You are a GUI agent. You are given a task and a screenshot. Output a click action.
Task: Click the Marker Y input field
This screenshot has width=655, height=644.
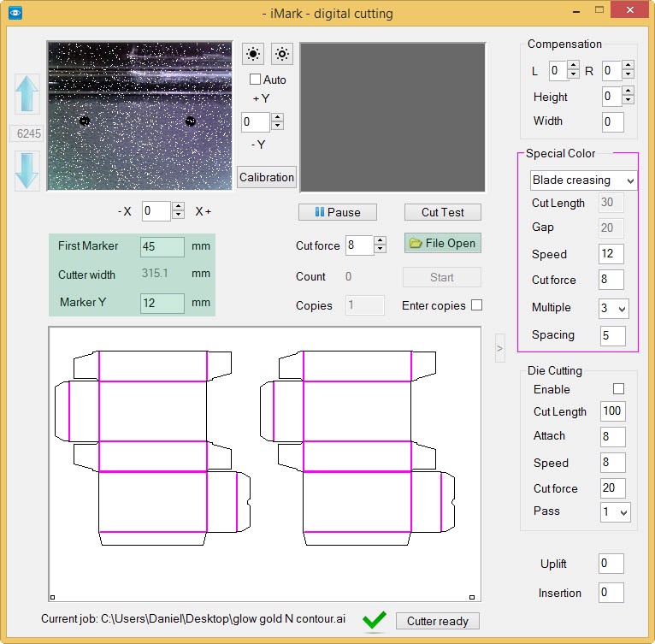point(162,303)
